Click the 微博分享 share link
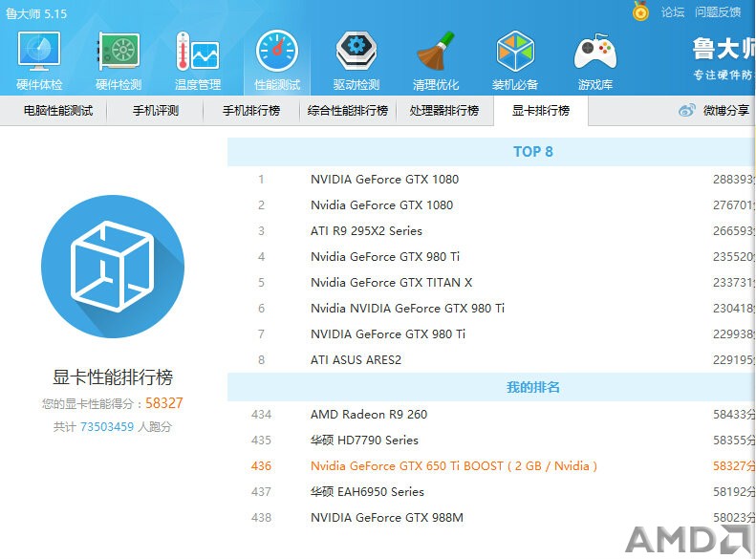The height and width of the screenshot is (559, 756). pos(725,111)
